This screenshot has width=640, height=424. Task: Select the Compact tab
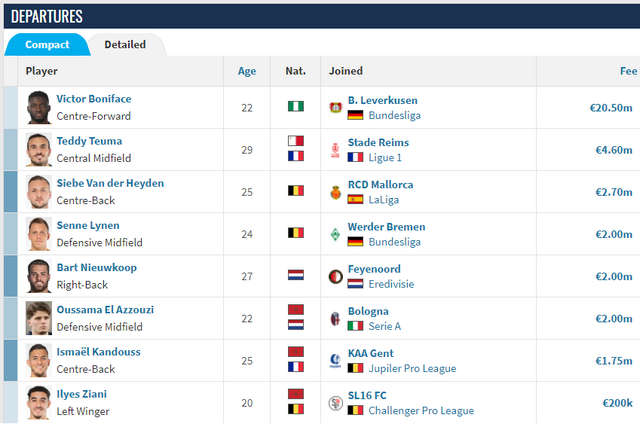coord(47,44)
